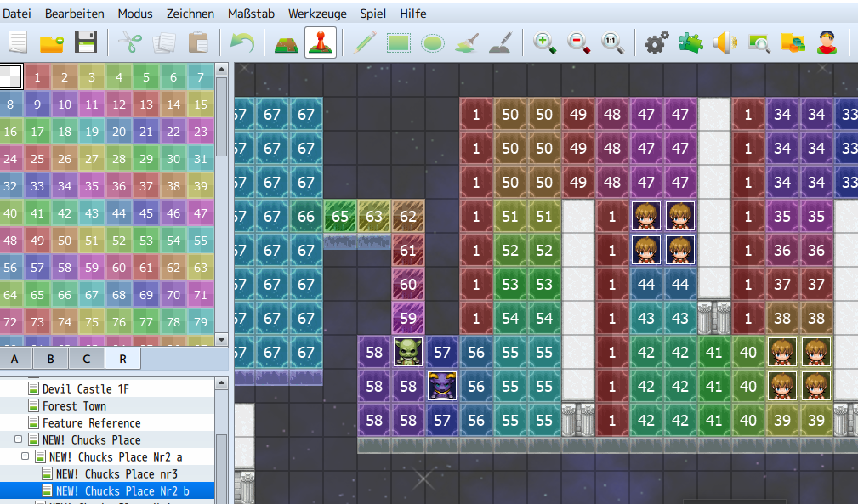Viewport: 858px width, 504px height.
Task: Select the Forest Town map
Action: click(x=74, y=406)
